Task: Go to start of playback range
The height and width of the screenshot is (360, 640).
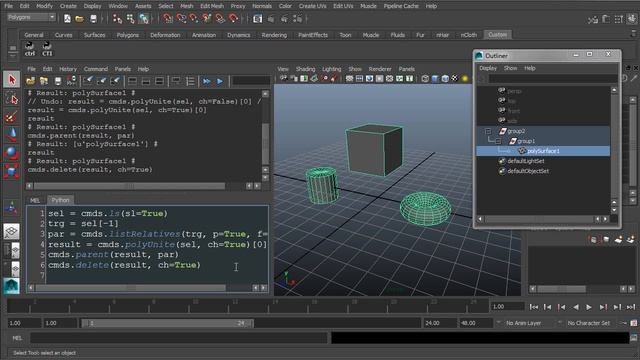Action: coord(533,307)
